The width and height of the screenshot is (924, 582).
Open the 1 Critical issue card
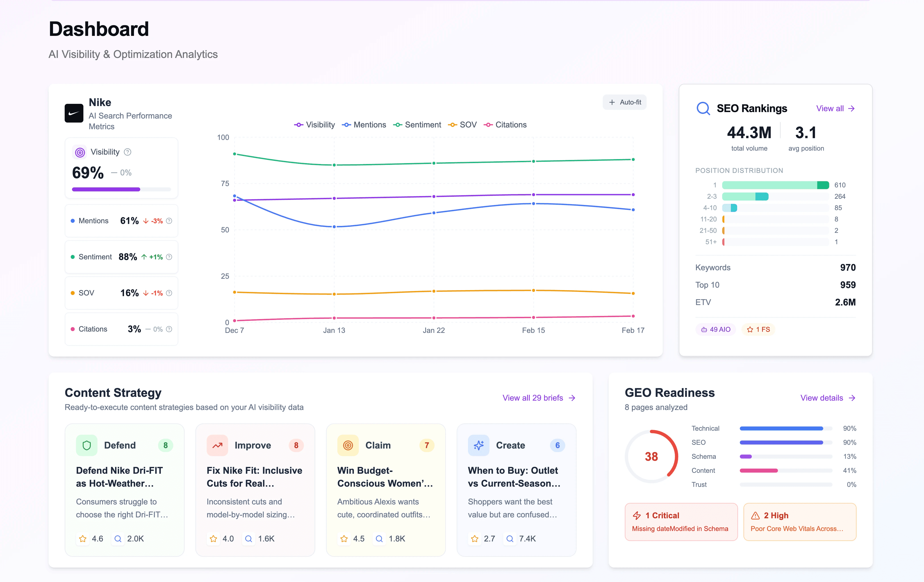(x=681, y=521)
